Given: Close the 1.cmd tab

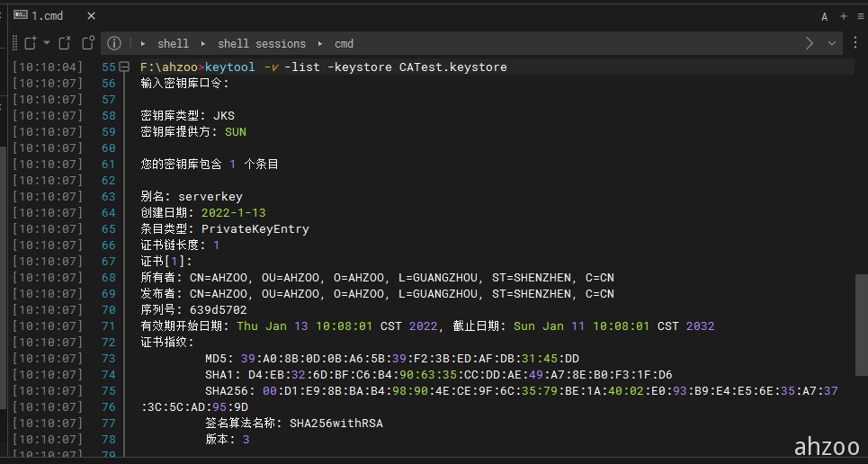Looking at the screenshot, I should [x=93, y=16].
